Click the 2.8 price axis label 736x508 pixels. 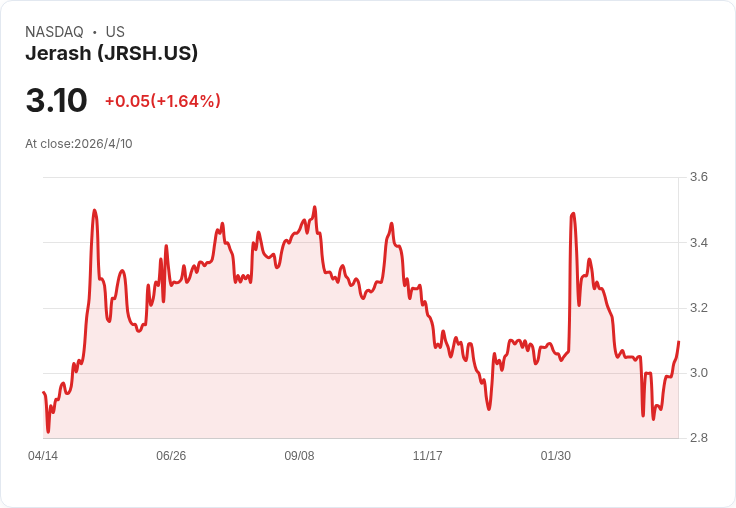pyautogui.click(x=699, y=438)
